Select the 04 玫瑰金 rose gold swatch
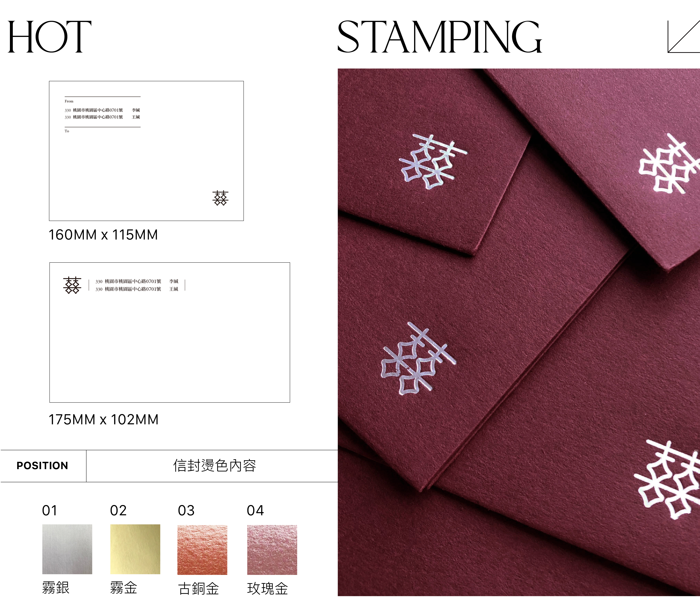The height and width of the screenshot is (614, 700). point(272,550)
